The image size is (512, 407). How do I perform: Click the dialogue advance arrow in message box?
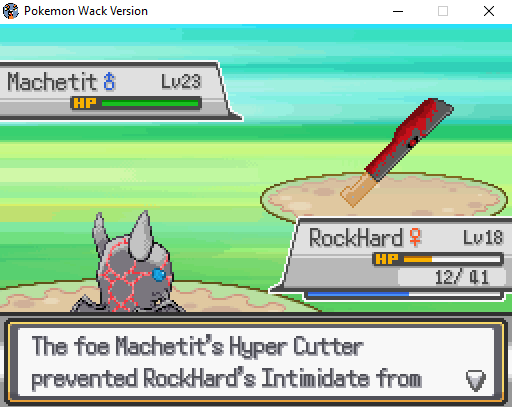476,381
